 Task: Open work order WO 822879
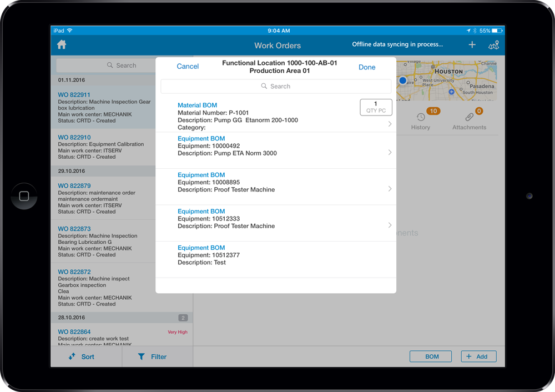click(x=103, y=198)
